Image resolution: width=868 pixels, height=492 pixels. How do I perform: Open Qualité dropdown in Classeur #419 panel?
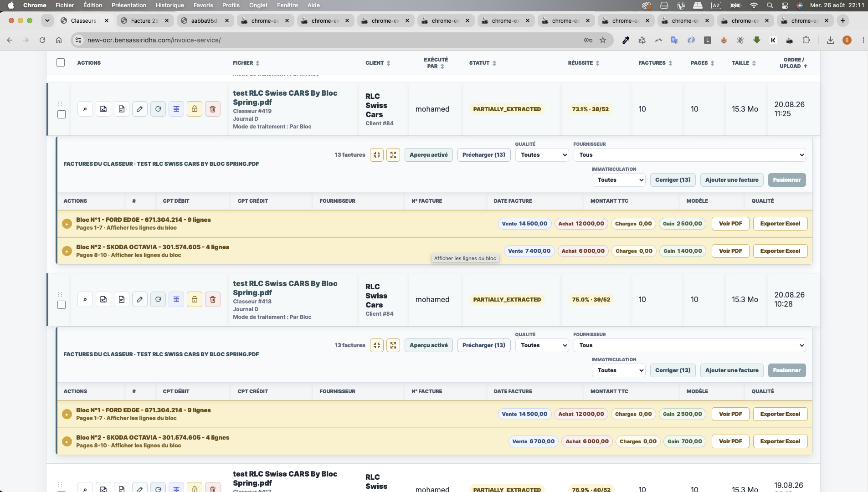(542, 155)
